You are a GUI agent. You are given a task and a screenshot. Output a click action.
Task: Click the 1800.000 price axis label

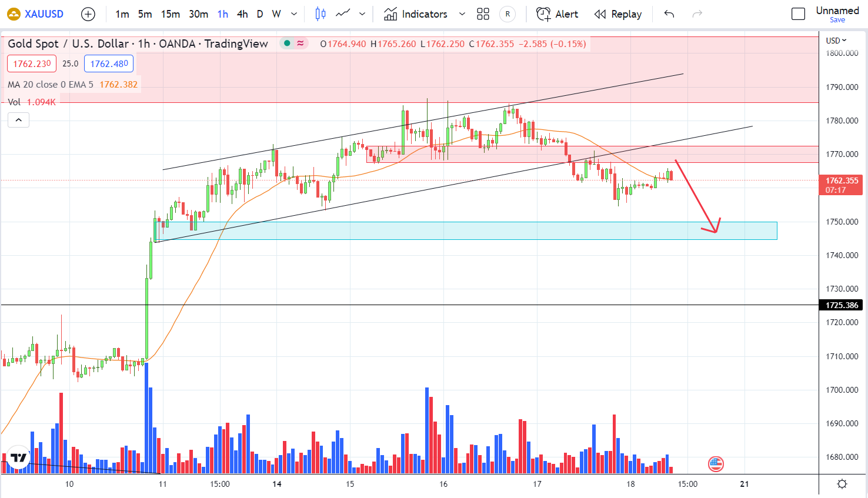(842, 53)
